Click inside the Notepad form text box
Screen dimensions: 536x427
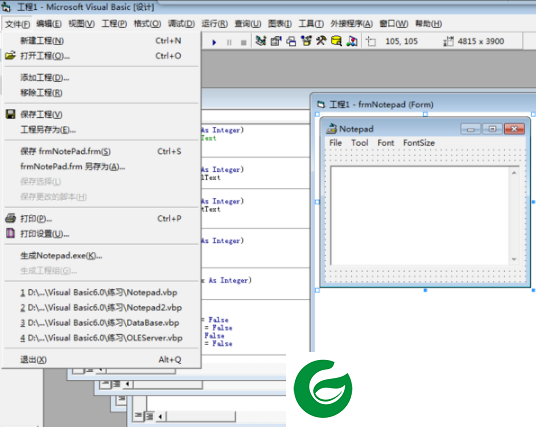coord(420,215)
